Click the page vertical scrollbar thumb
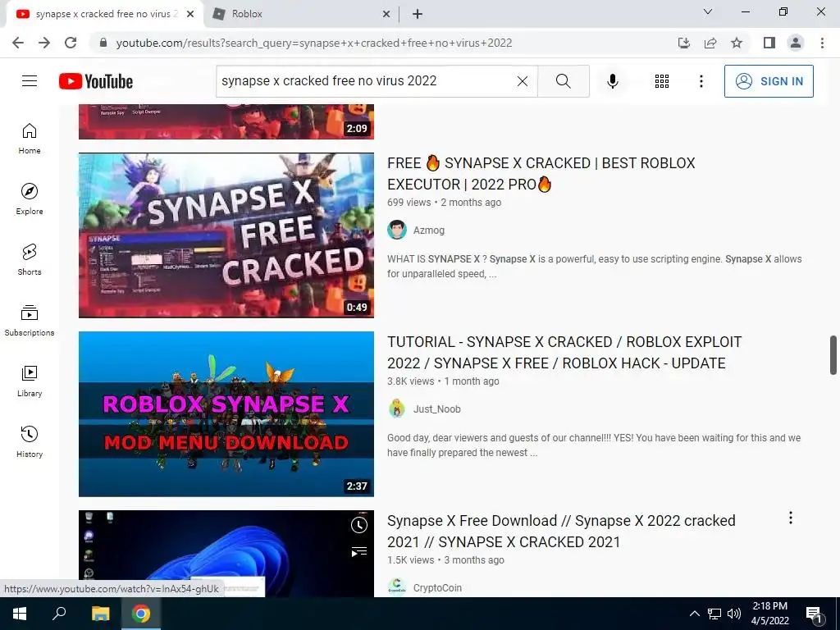Screen dimensions: 840x630 click(x=833, y=355)
